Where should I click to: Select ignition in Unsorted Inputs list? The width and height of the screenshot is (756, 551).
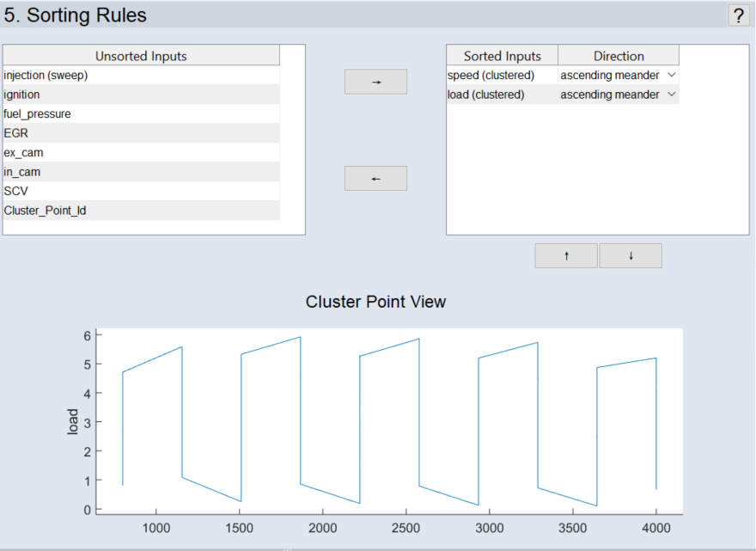[x=141, y=95]
